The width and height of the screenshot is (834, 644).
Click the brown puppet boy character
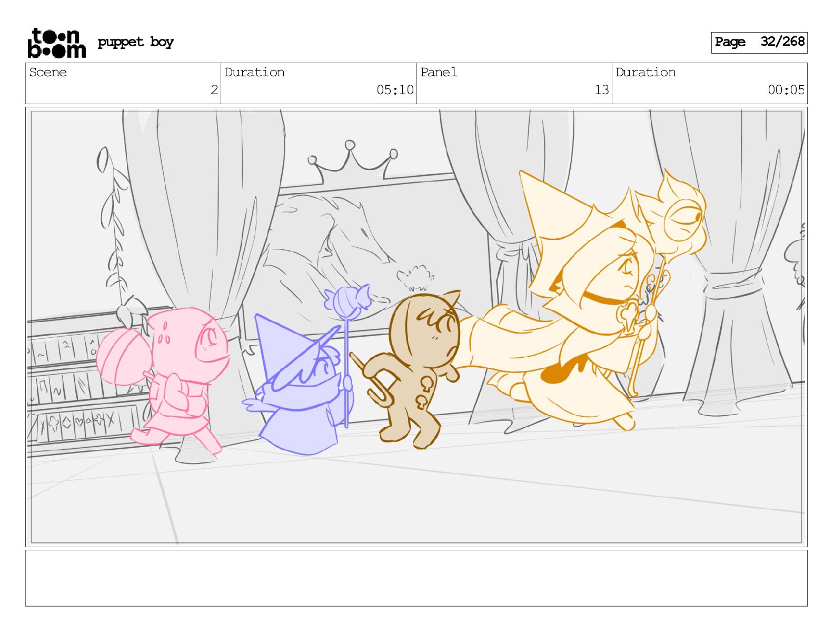(406, 370)
